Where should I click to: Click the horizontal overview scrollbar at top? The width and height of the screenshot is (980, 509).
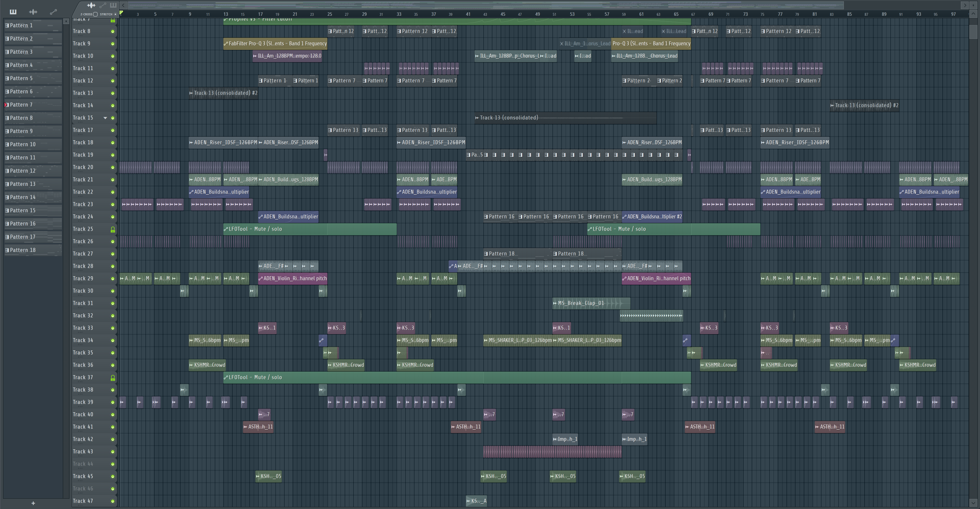point(486,5)
